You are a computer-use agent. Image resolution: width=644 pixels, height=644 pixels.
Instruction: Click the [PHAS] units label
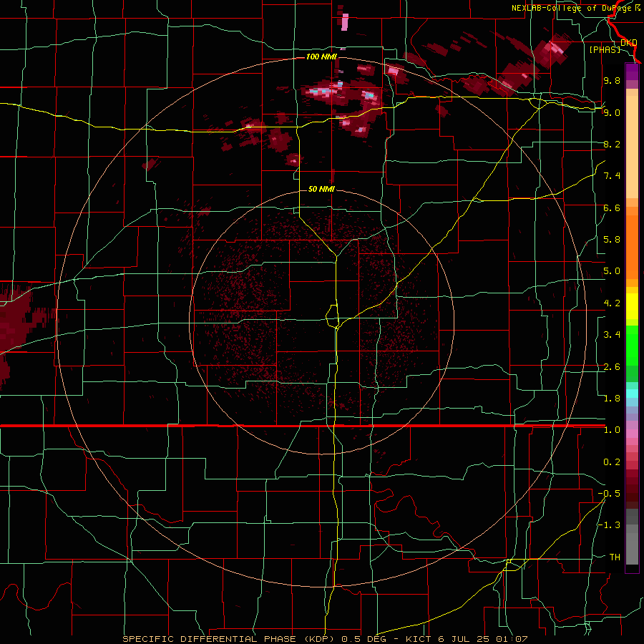click(605, 49)
